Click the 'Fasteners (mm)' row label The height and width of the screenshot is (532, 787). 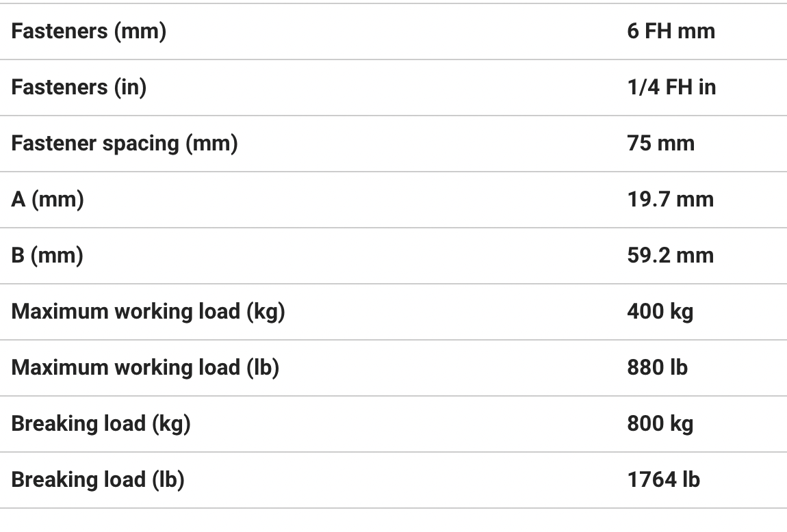[x=88, y=31]
